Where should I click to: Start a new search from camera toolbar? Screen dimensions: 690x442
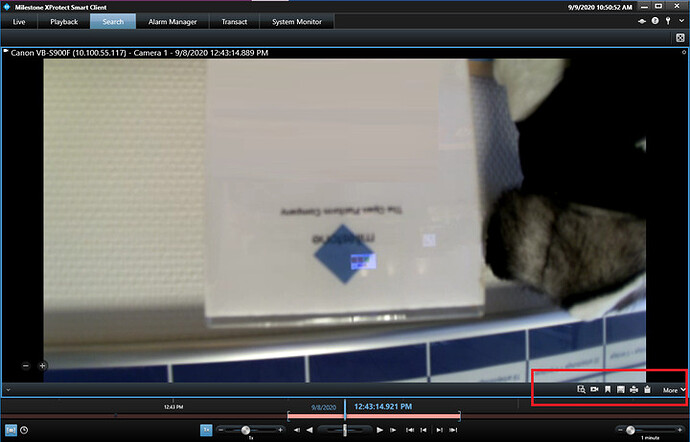581,389
